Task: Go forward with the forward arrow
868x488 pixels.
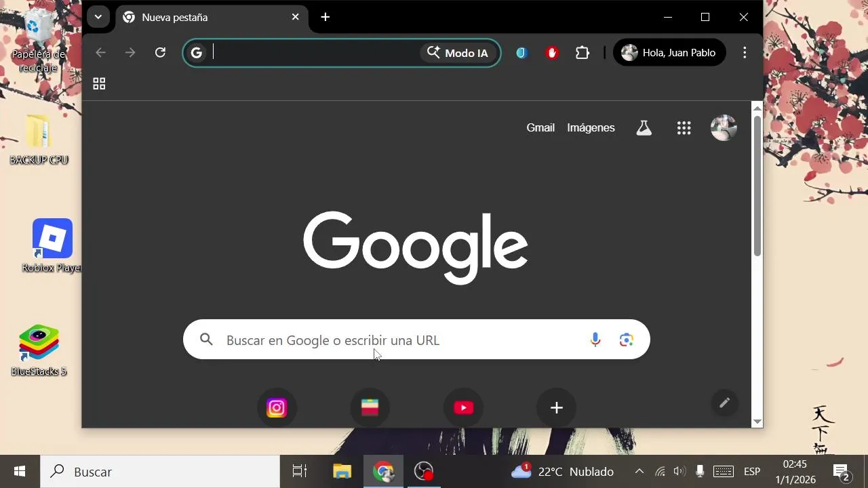Action: [130, 53]
